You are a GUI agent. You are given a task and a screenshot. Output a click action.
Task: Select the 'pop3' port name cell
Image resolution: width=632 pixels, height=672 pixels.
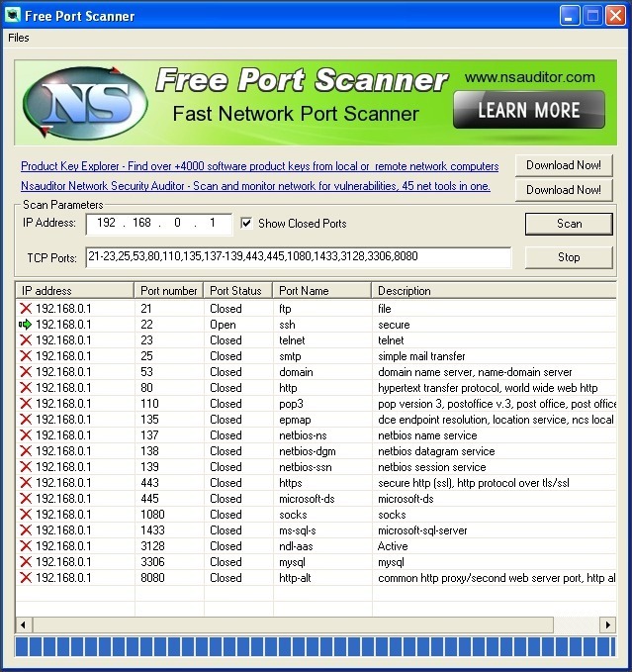[x=291, y=404]
